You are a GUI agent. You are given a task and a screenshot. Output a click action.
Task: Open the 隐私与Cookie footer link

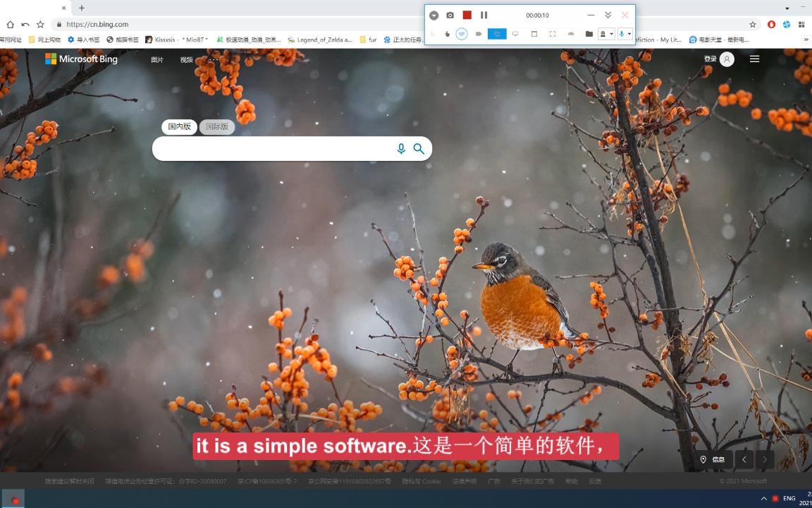click(422, 480)
